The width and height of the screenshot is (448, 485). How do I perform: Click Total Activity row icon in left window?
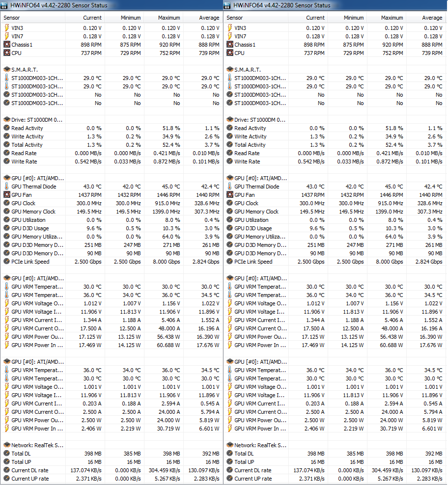point(7,145)
